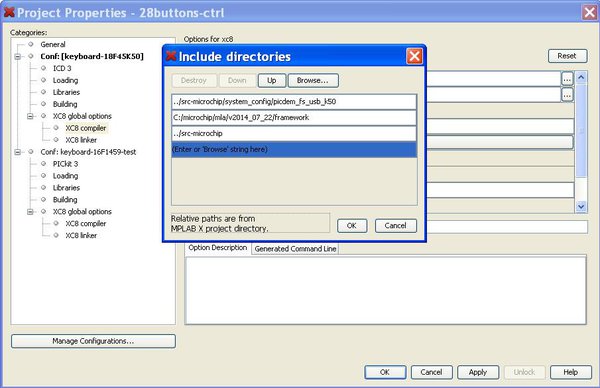Click the Up button in Include directories
This screenshot has width=600, height=388.
coord(272,80)
